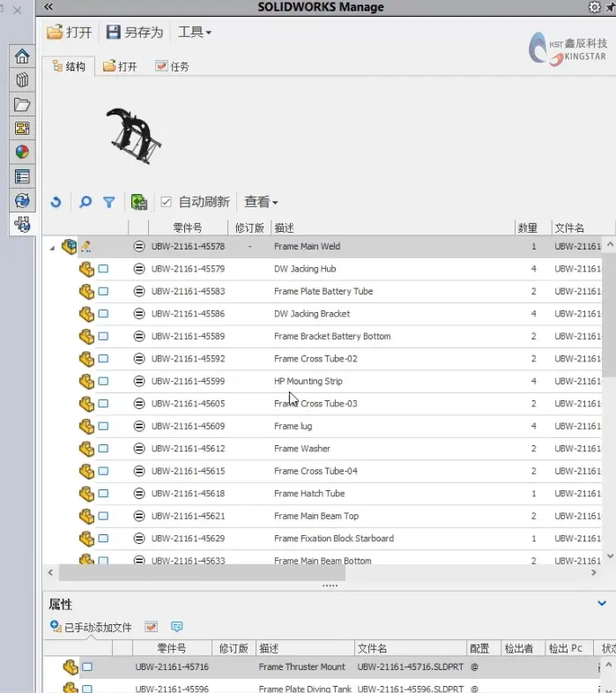This screenshot has height=693, width=616.
Task: Click the 打开 toolbar button
Action: [x=70, y=33]
